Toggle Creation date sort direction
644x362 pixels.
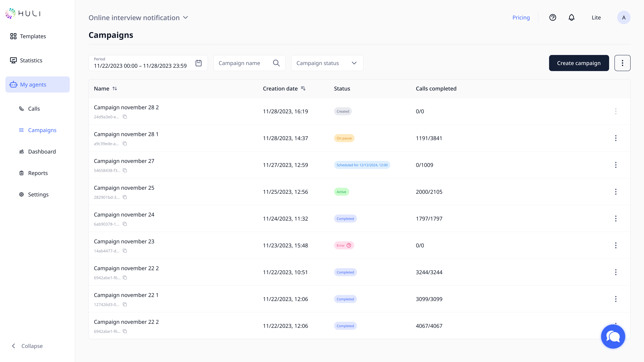point(303,88)
